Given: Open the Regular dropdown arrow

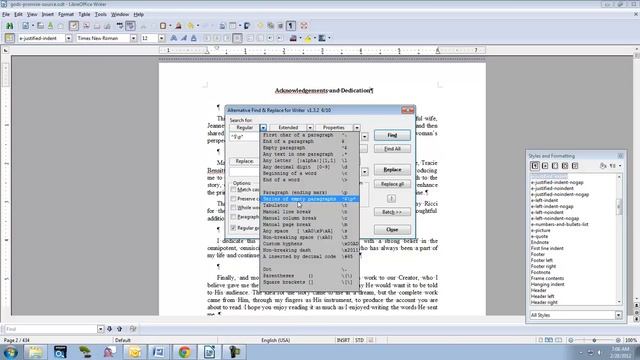Looking at the screenshot, I should coord(263,128).
